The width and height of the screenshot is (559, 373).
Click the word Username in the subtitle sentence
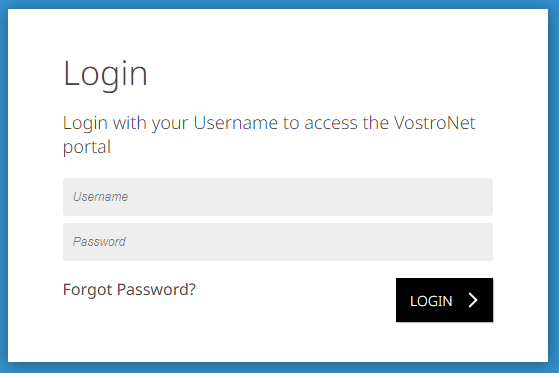pyautogui.click(x=236, y=123)
